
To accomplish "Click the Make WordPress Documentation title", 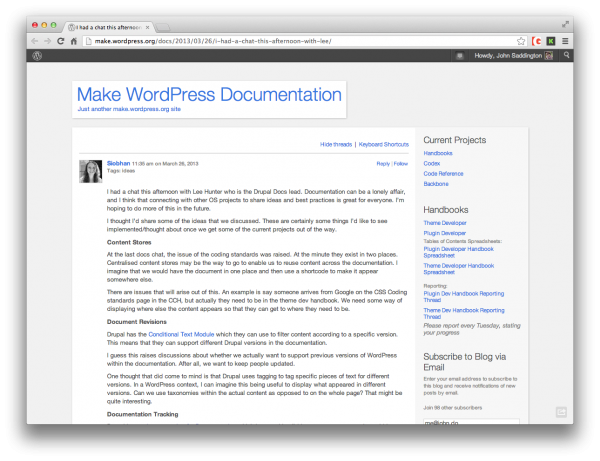I will (x=209, y=94).
